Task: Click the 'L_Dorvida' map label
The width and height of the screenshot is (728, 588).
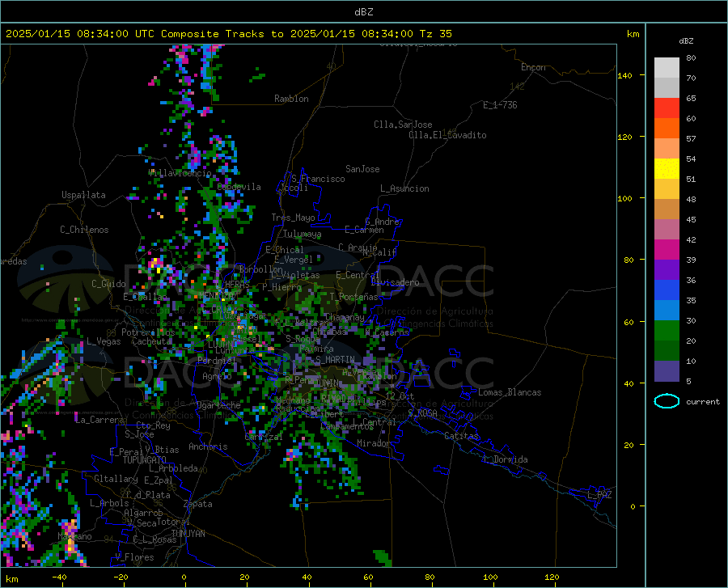Action: (506, 459)
